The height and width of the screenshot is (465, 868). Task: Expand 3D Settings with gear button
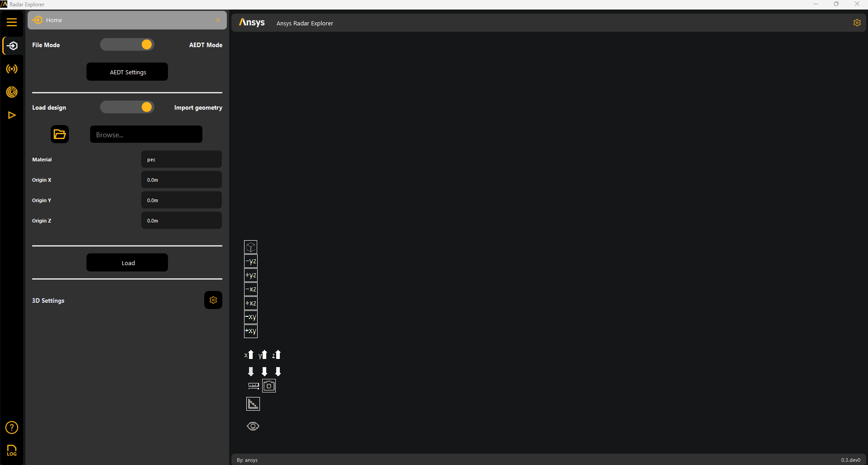(213, 300)
